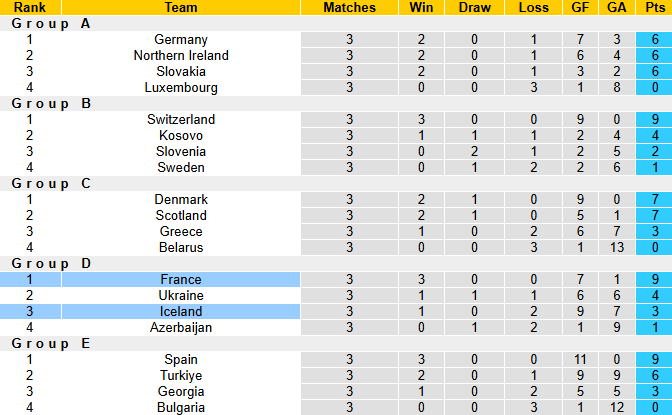The height and width of the screenshot is (415, 672).
Task: Select Bulgaria team name in Group E
Action: tap(181, 407)
